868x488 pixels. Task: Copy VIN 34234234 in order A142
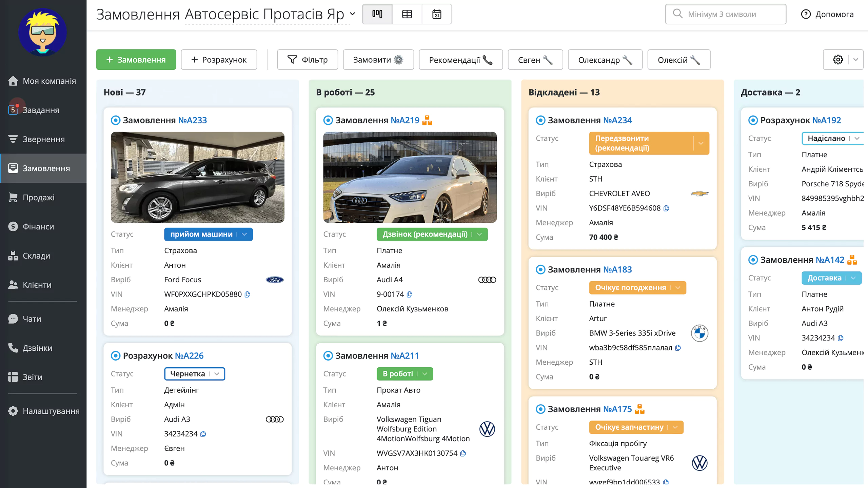pyautogui.click(x=841, y=338)
